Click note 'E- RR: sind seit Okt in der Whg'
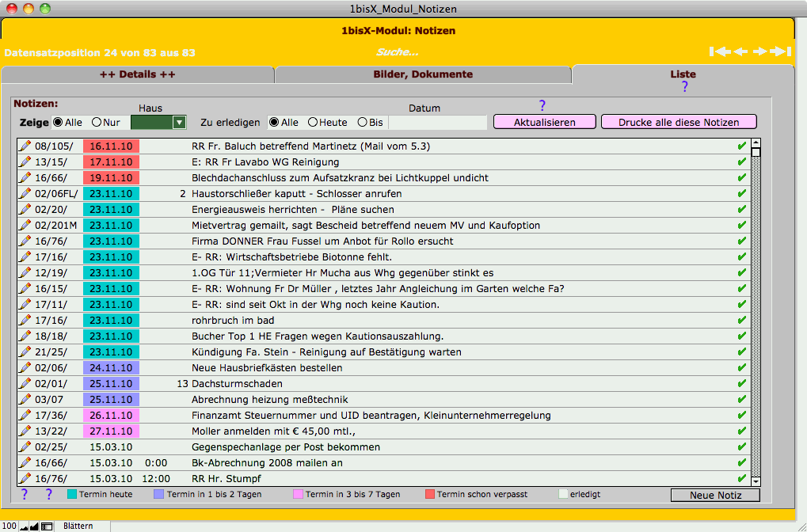Viewport: 807px width, 532px height. (315, 305)
